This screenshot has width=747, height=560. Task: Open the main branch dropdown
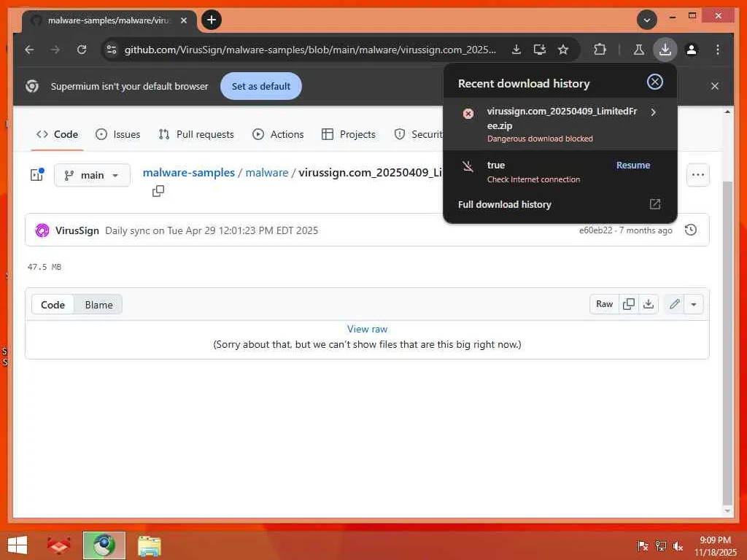92,175
